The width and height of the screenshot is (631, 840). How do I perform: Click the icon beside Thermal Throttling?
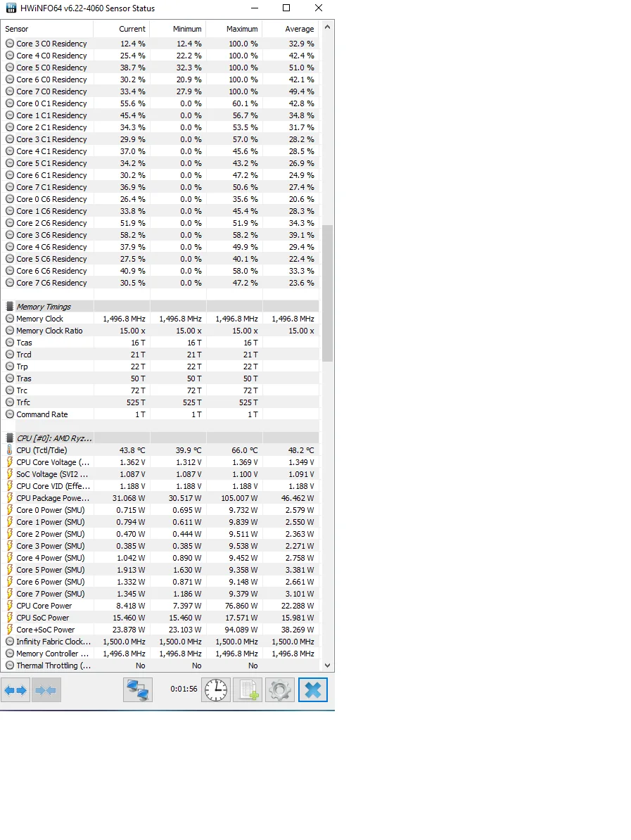tap(10, 666)
